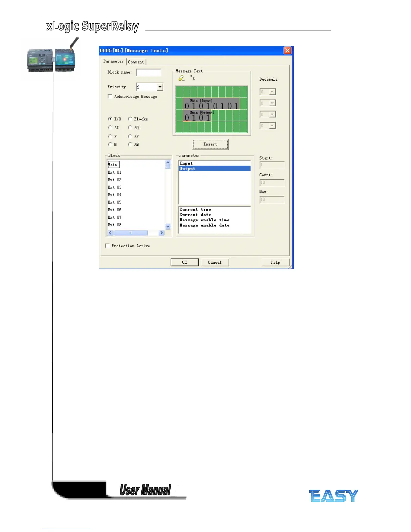Open the first Decimals dropdown
Screen dimensions: 411x532
[x=272, y=92]
